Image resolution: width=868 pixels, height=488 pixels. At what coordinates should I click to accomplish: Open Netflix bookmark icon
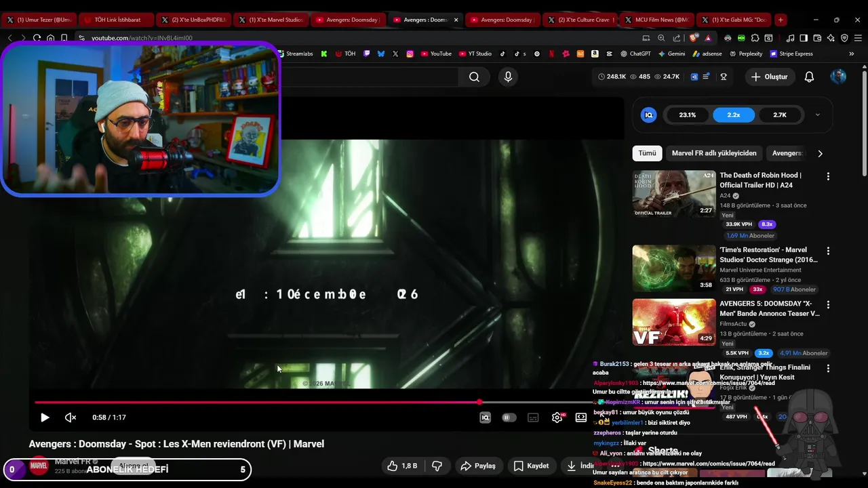coord(552,54)
